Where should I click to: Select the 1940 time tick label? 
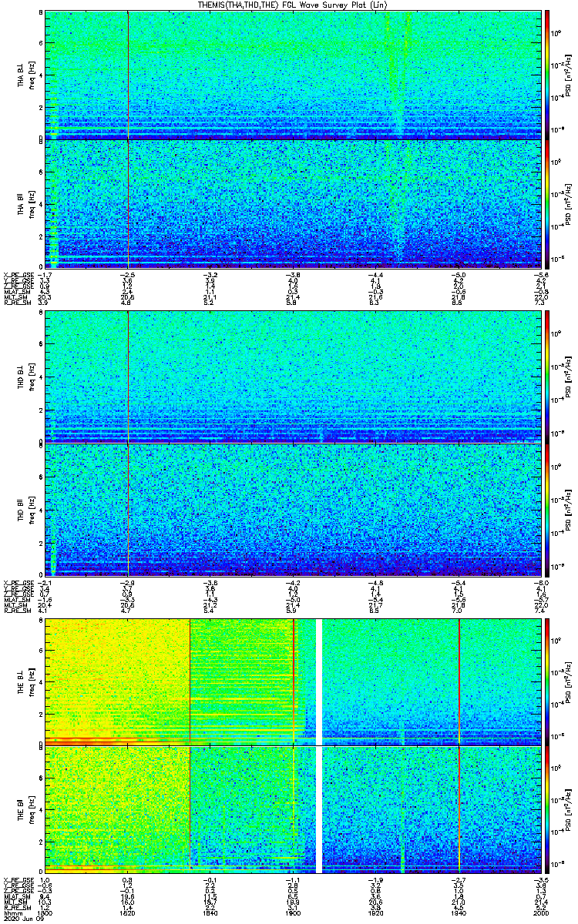coord(458,912)
